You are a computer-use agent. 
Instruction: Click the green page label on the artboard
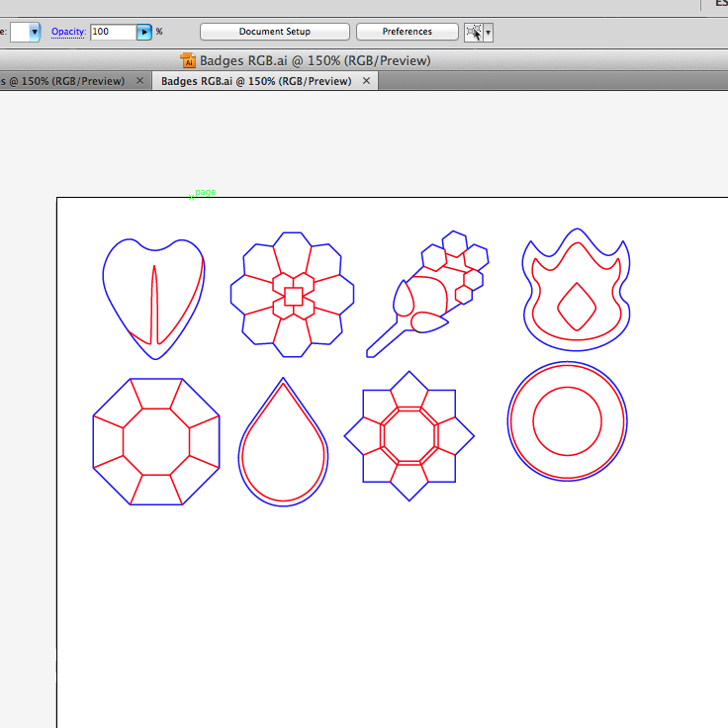coord(205,192)
